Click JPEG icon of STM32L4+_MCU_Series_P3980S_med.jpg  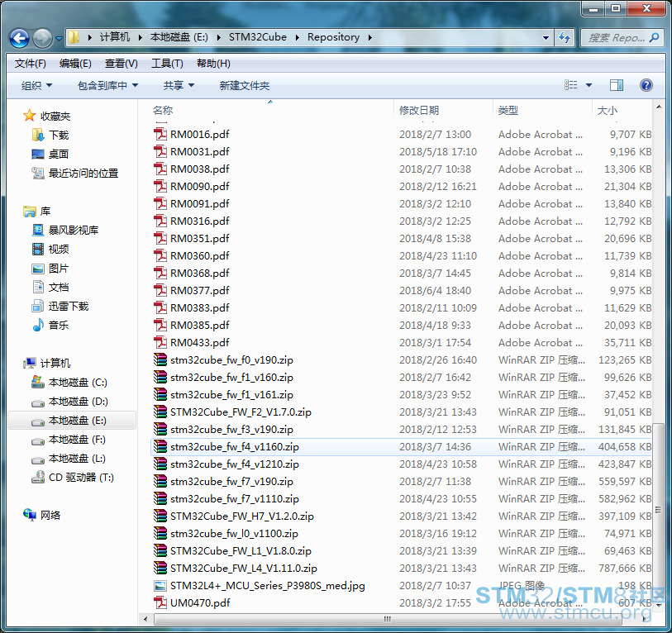tap(160, 585)
